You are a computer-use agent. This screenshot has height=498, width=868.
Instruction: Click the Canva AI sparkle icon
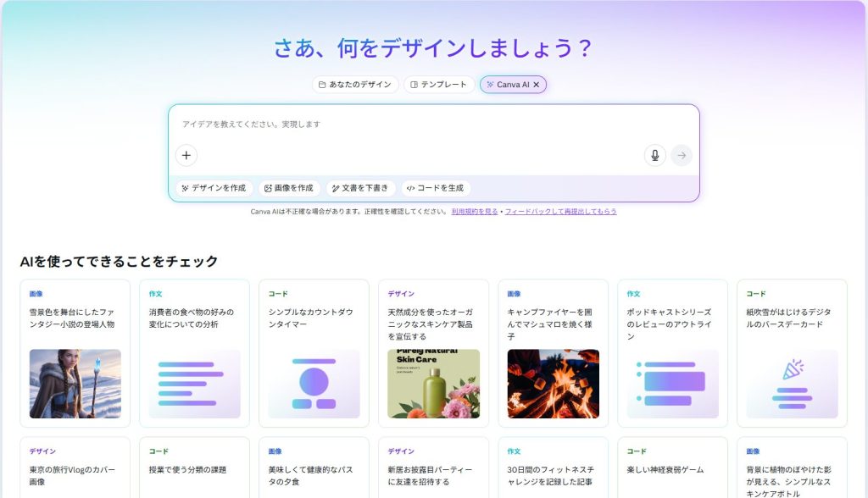[x=490, y=85]
